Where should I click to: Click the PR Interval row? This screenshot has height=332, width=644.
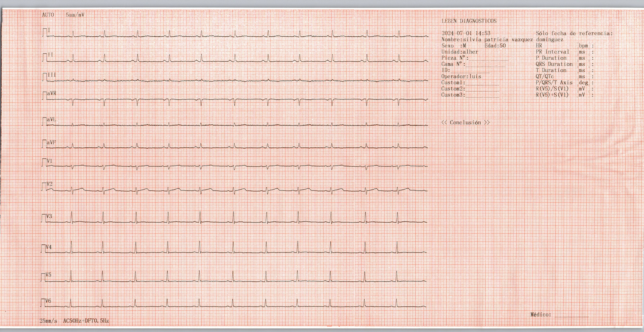pos(565,52)
